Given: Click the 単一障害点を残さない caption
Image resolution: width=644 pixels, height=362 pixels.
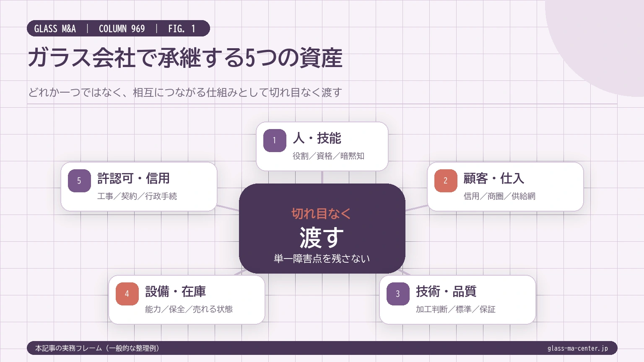Looking at the screenshot, I should (322, 259).
